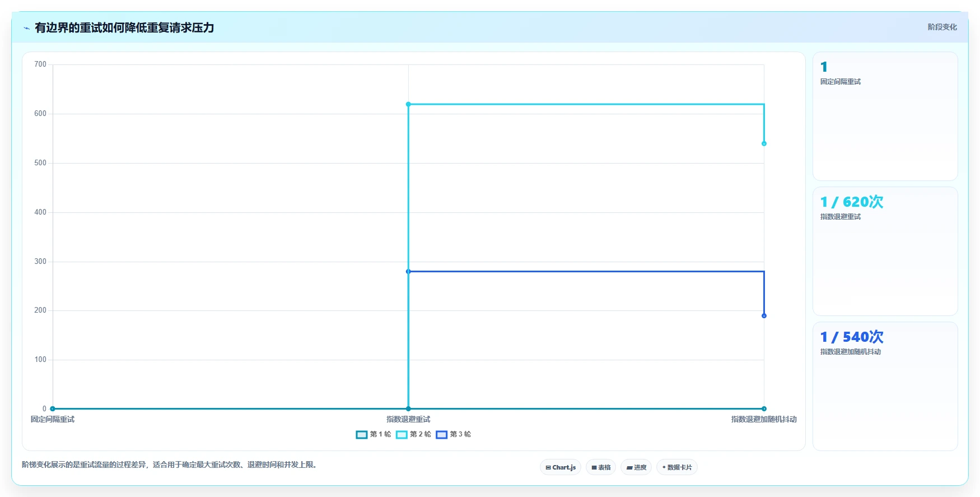
Task: Click the icon beside the 有边界的重试 title
Action: click(x=26, y=28)
